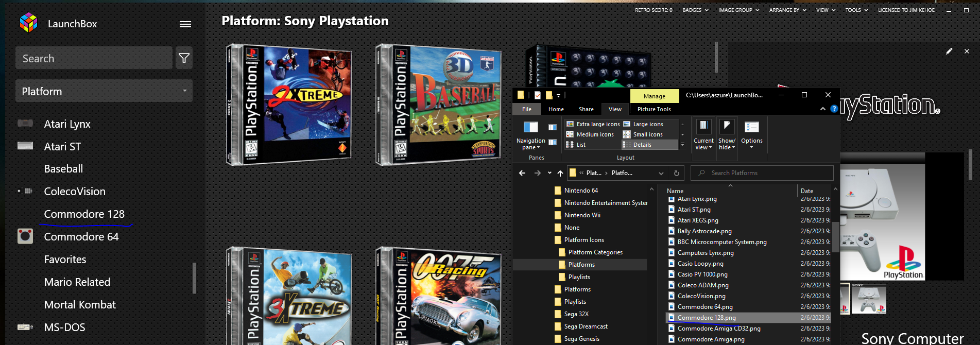
Task: Sort files by Name column header
Action: point(675,191)
